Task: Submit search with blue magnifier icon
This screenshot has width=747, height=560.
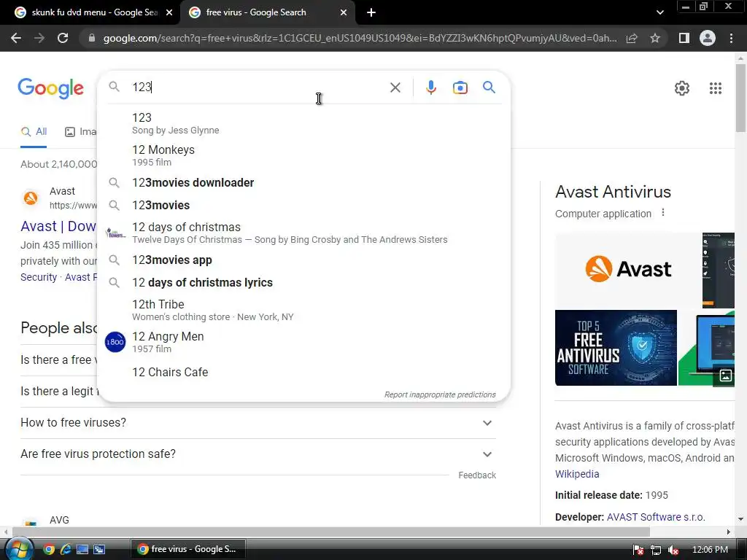Action: pos(489,87)
